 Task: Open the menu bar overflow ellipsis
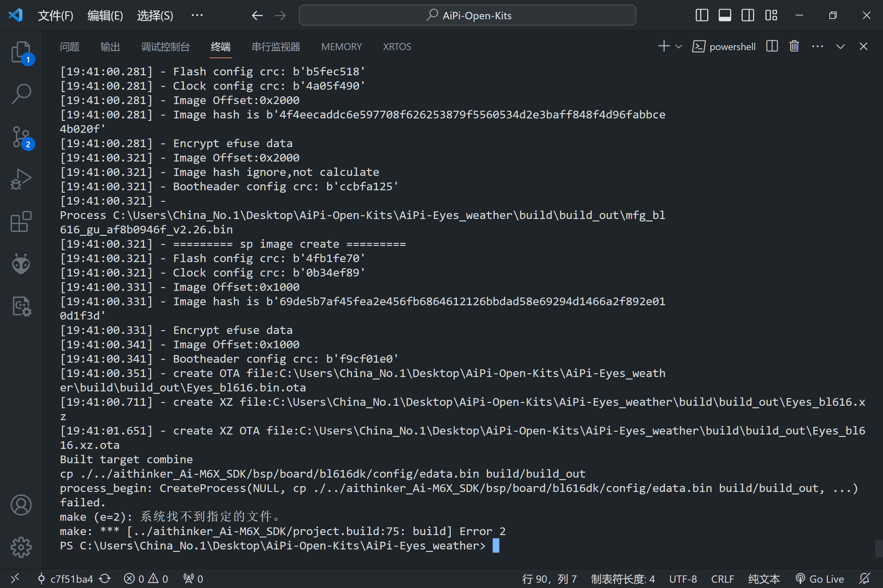tap(197, 15)
